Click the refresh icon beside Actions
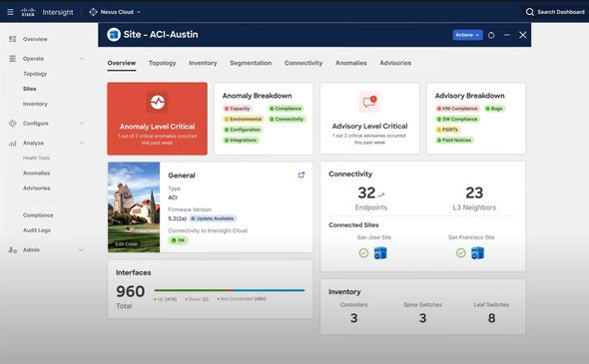The width and height of the screenshot is (589, 364). tap(491, 35)
